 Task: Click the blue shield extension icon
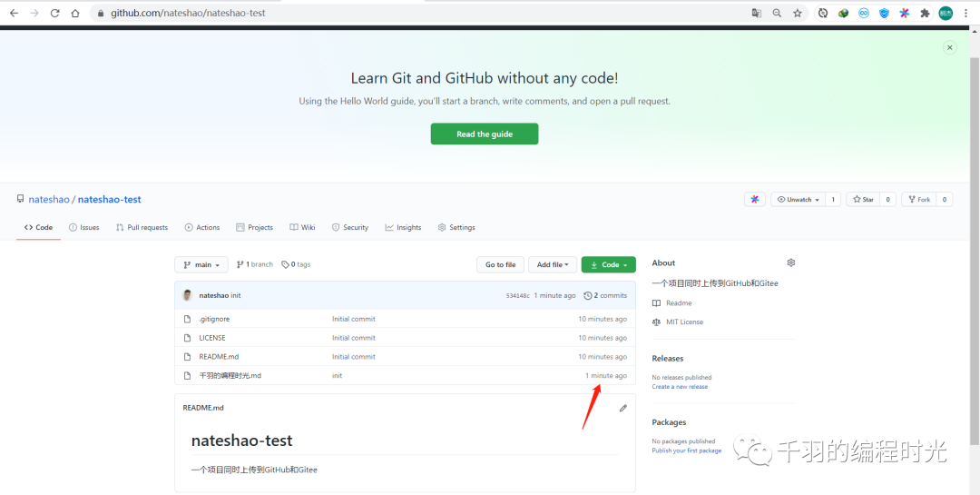[884, 13]
